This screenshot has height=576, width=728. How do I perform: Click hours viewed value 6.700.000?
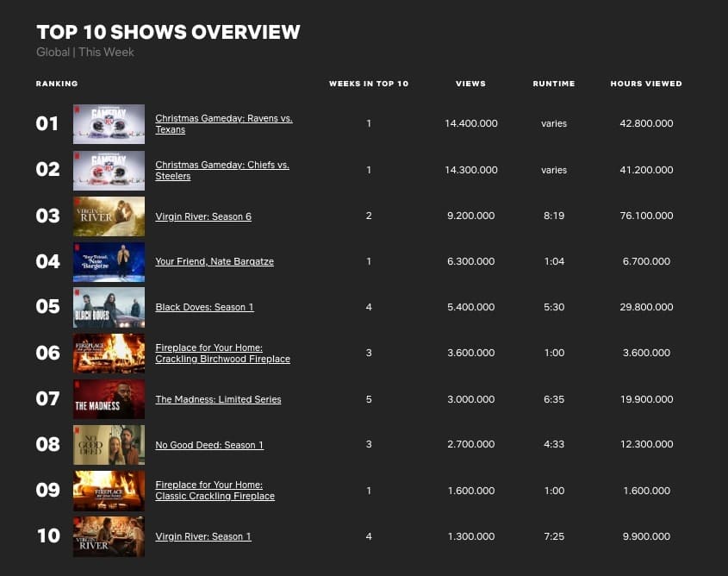pyautogui.click(x=646, y=261)
